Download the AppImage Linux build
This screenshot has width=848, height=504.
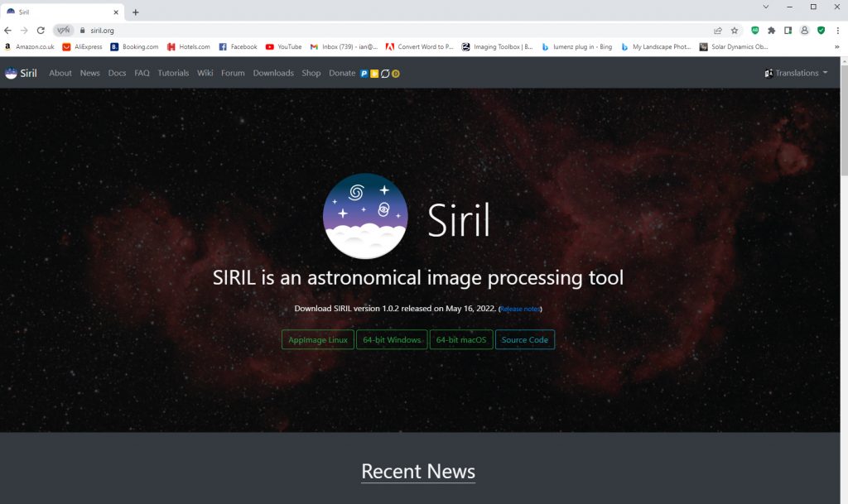318,340
